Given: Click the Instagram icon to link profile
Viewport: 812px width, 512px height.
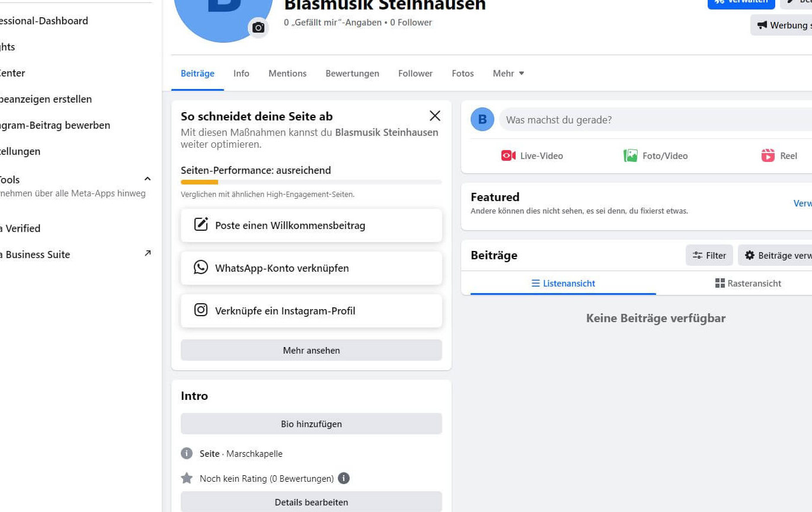Looking at the screenshot, I should click(x=201, y=310).
